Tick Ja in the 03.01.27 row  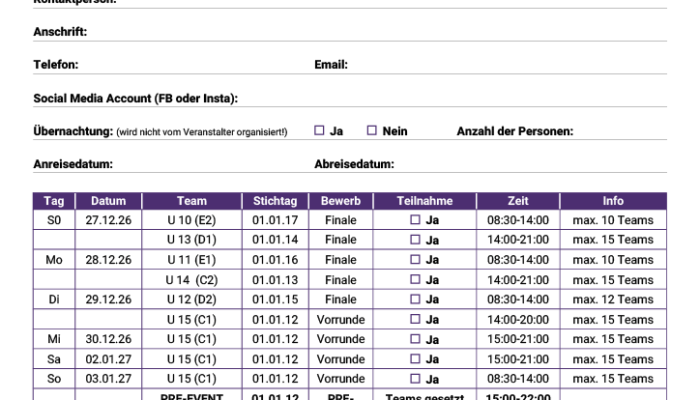415,379
